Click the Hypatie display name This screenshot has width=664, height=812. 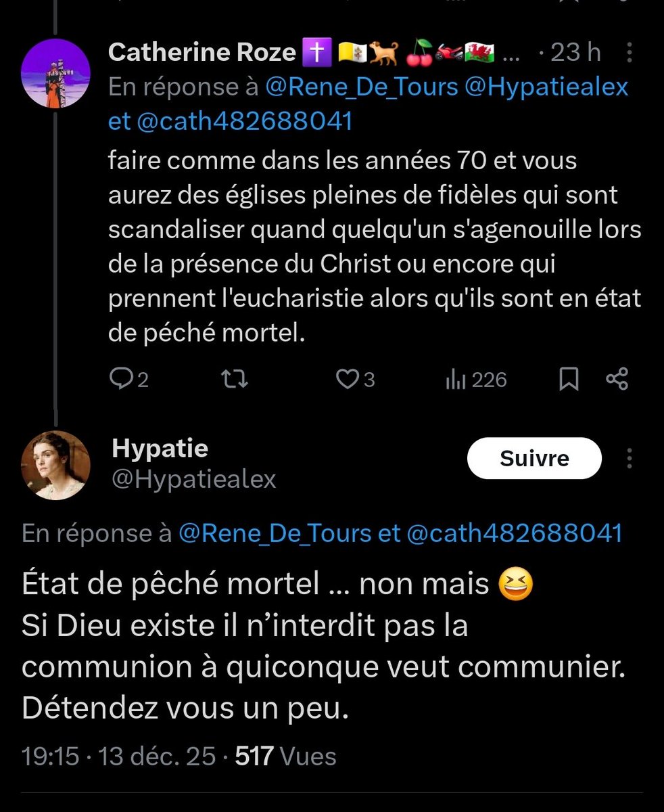160,447
